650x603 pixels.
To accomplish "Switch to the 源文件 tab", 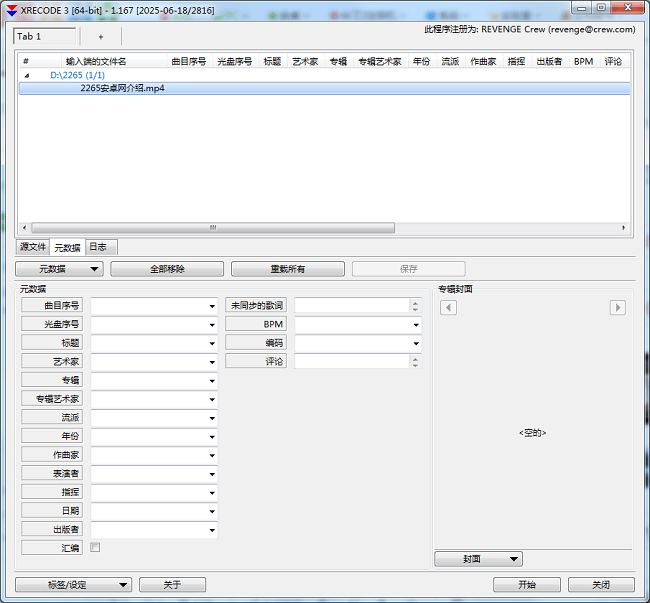I will pos(33,247).
